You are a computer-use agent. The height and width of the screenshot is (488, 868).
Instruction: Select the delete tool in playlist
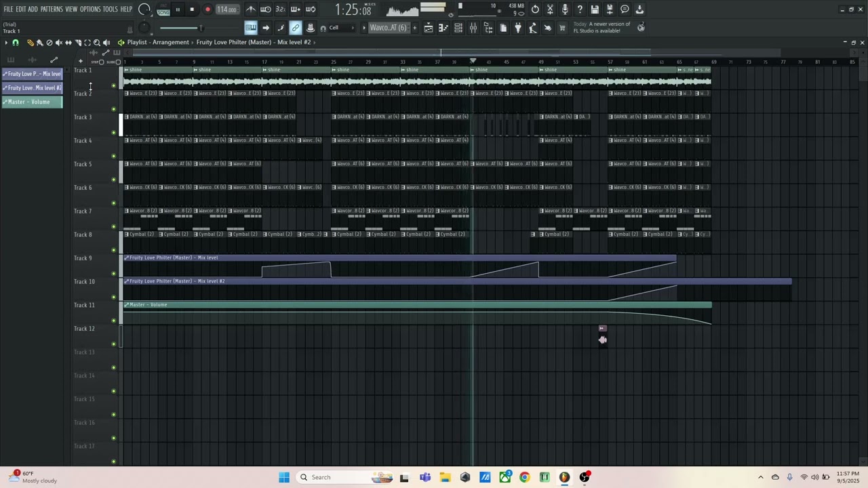(50, 43)
